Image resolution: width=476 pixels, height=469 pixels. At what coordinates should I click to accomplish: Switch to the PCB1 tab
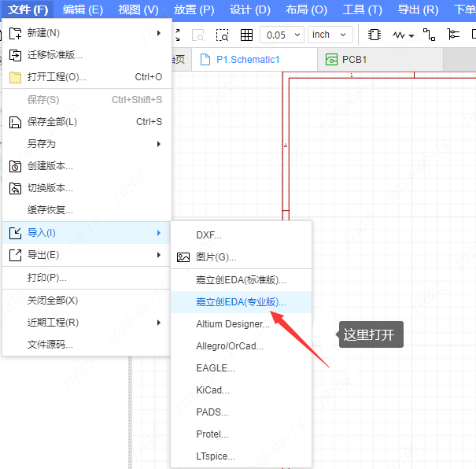380,60
